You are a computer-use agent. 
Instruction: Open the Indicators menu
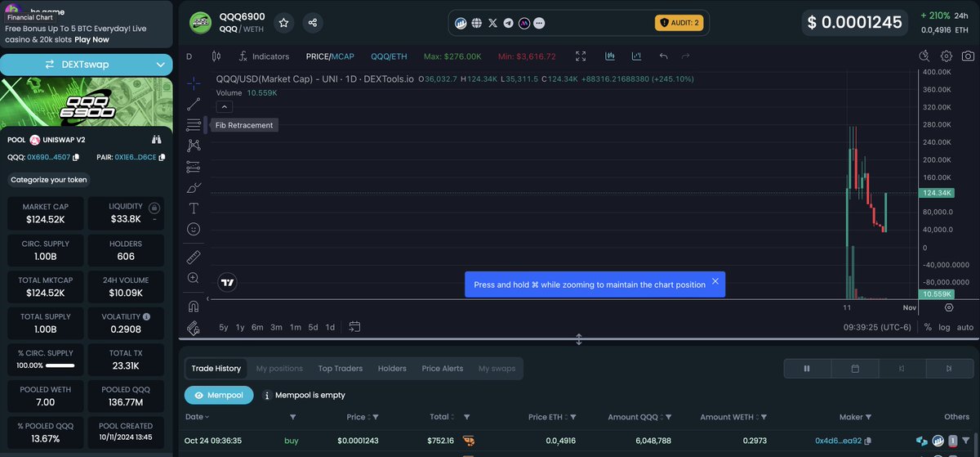click(264, 56)
